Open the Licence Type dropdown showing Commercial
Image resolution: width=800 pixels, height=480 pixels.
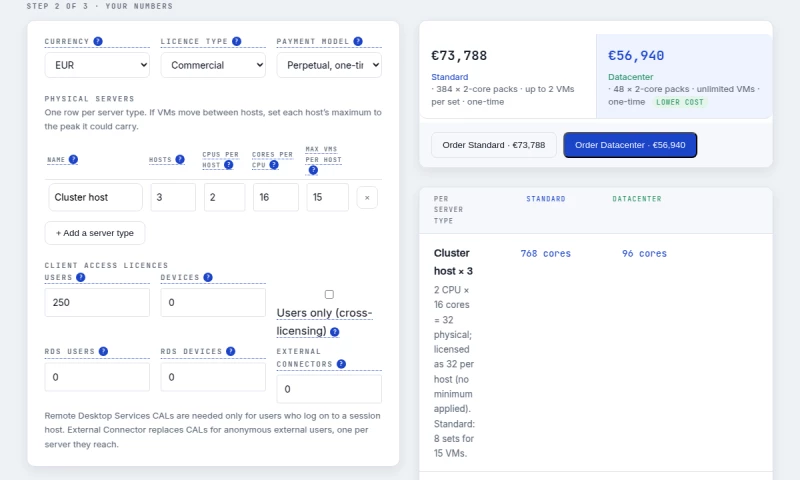(x=213, y=65)
